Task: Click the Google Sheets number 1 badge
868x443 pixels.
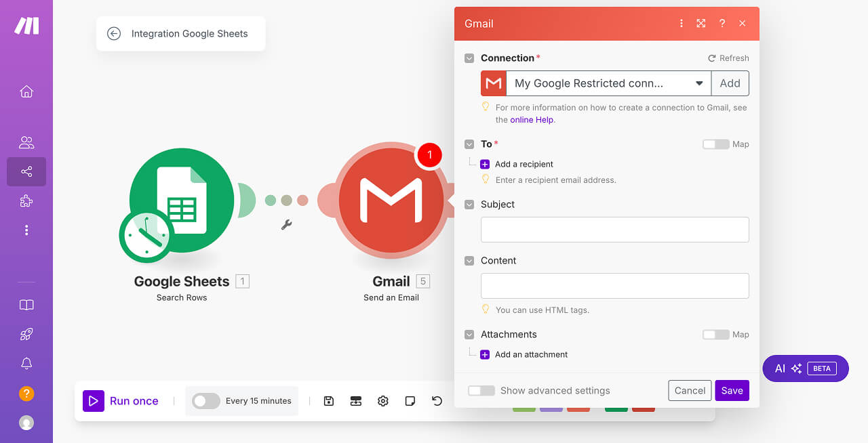Action: (x=242, y=281)
